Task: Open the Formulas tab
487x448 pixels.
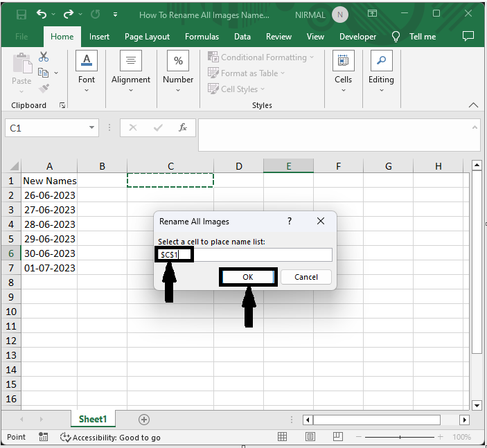Action: click(202, 37)
